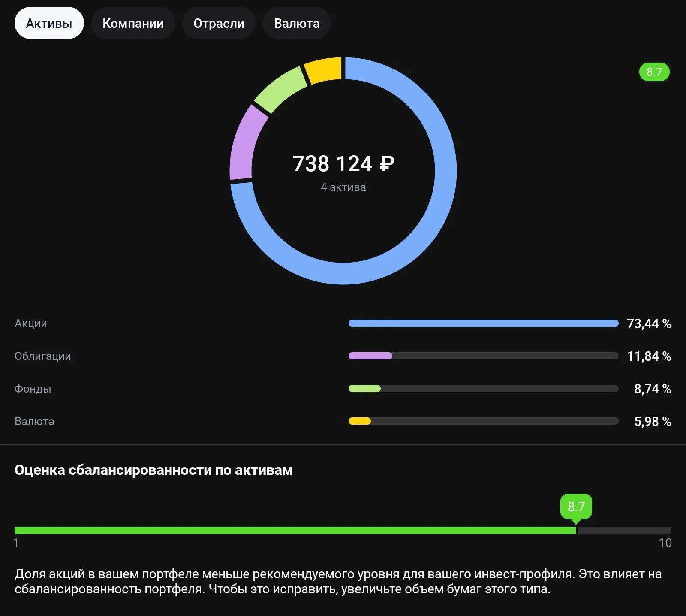686x616 pixels.
Task: Click the 738 124 ₽ portfolio total
Action: [x=343, y=164]
